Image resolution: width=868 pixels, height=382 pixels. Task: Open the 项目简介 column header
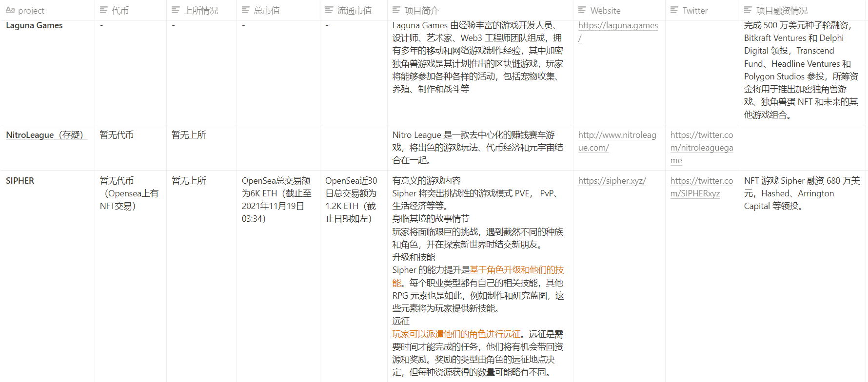point(480,10)
